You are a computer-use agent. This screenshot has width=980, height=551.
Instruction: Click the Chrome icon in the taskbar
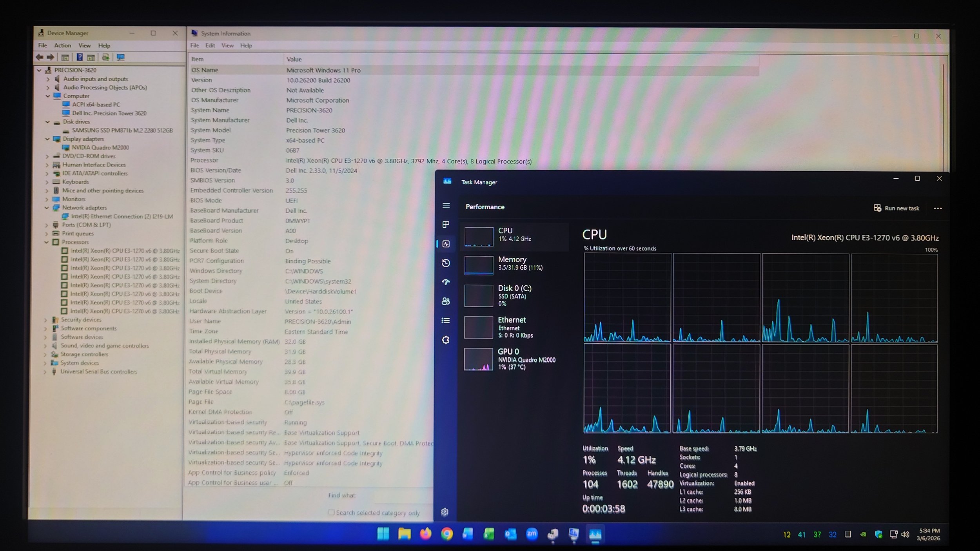(x=446, y=534)
